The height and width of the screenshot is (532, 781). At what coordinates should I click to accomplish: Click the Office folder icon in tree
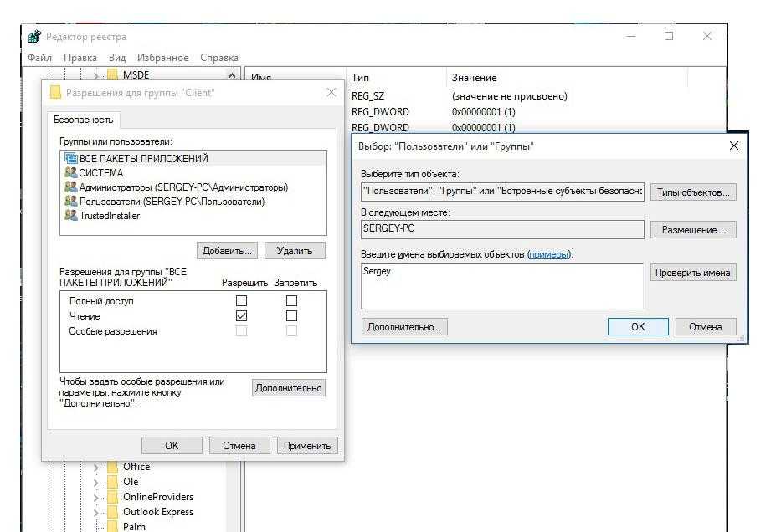(112, 467)
